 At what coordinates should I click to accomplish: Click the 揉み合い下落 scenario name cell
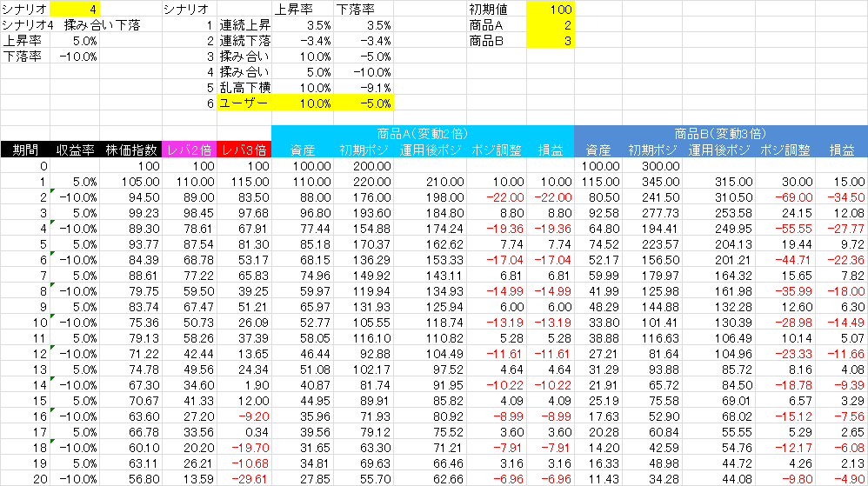pos(102,25)
